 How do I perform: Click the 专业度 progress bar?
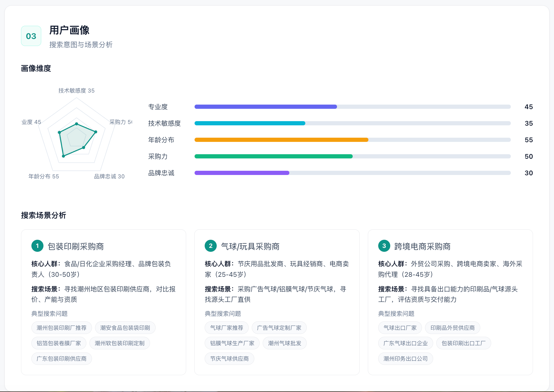(352, 107)
